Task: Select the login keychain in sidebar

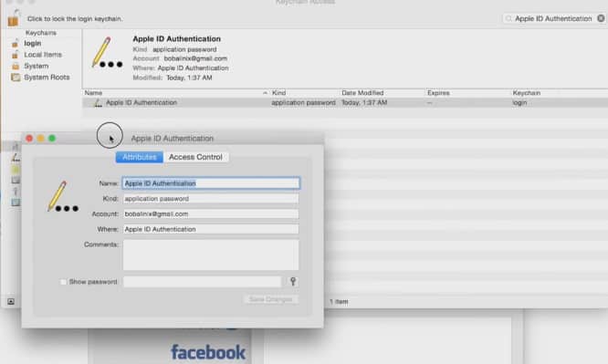Action: point(33,44)
